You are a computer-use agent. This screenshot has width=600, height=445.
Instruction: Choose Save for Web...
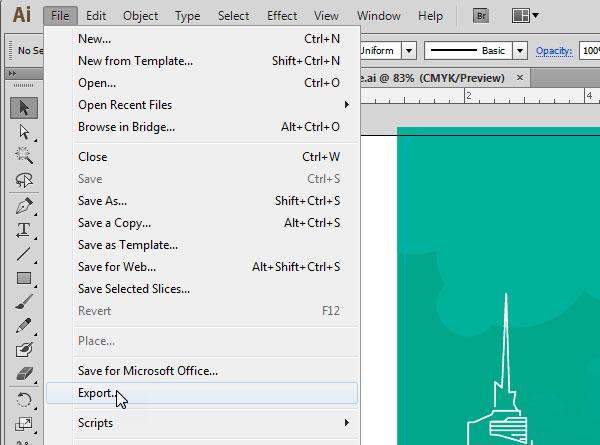pyautogui.click(x=202, y=267)
